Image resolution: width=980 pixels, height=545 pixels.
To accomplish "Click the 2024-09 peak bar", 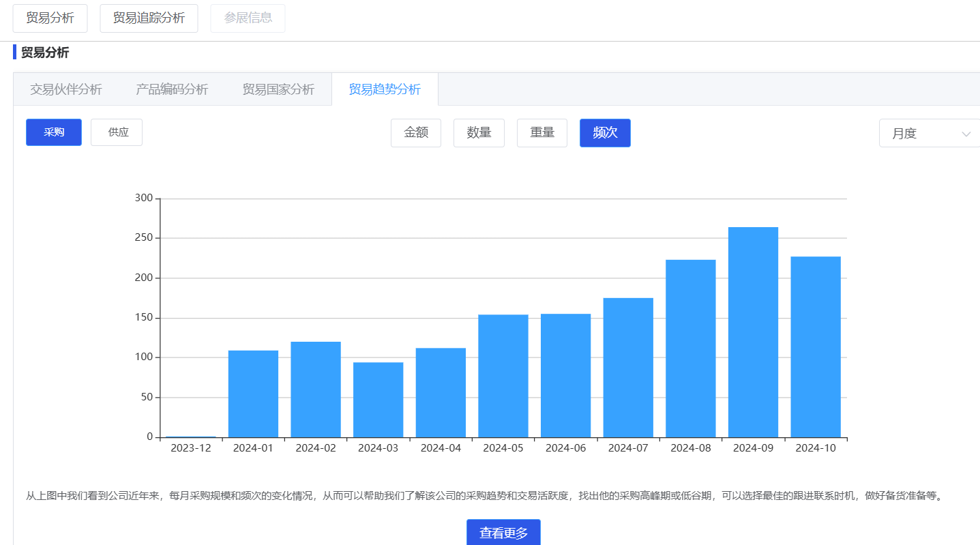I will (753, 332).
